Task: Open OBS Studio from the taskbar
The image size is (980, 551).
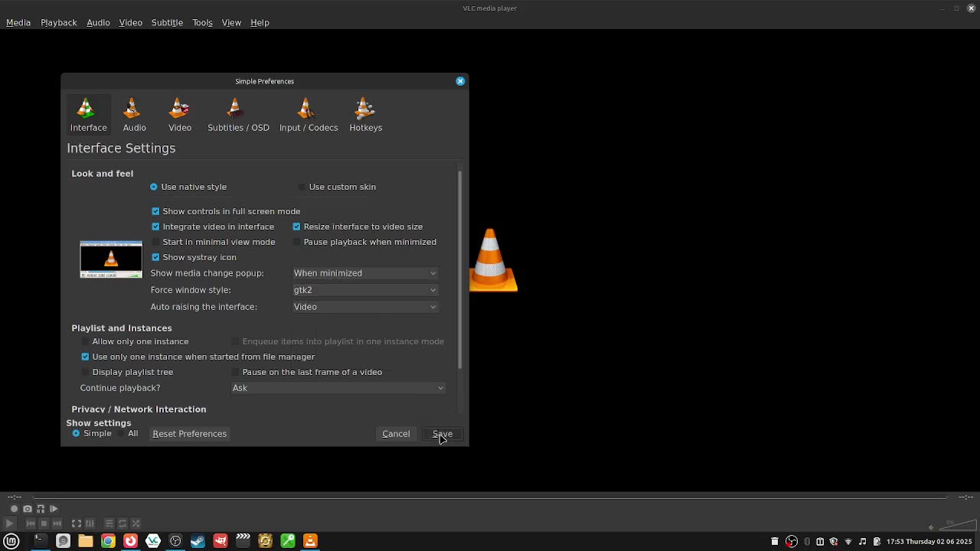Action: [x=175, y=541]
